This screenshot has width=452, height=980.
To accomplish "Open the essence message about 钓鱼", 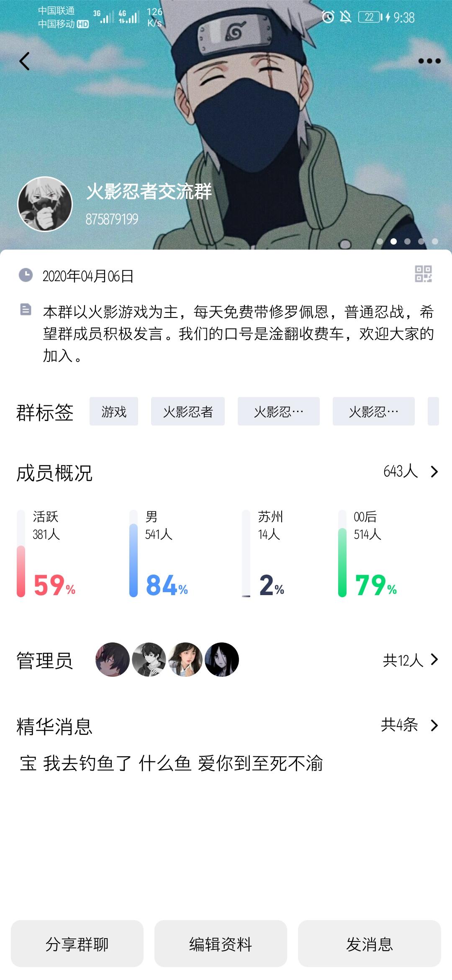I will click(x=172, y=763).
